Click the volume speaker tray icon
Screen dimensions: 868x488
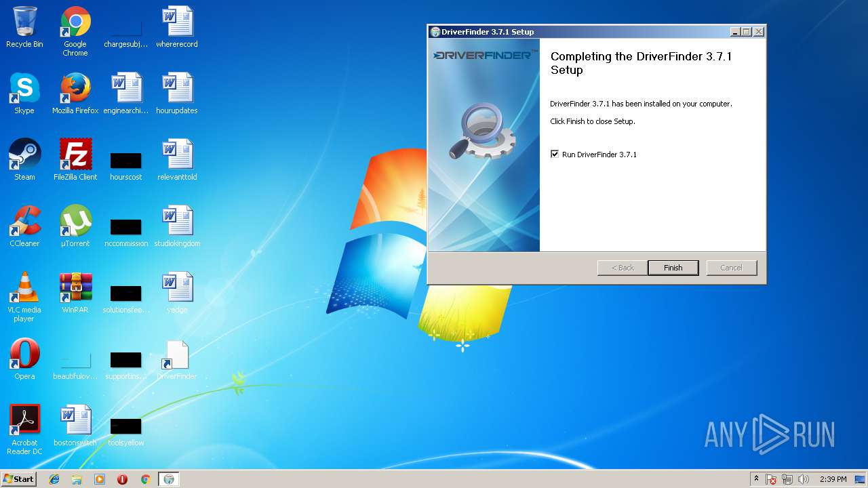804,479
